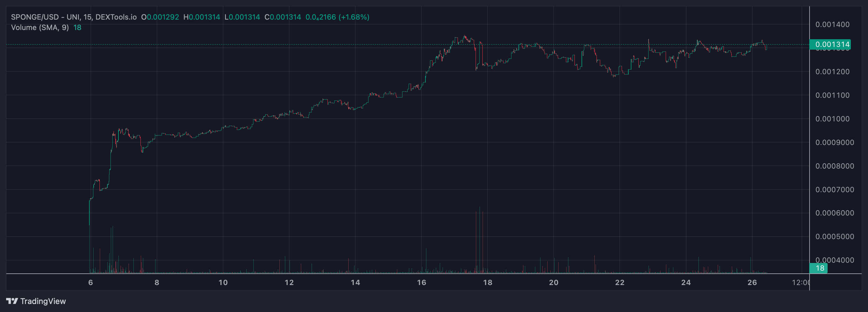The width and height of the screenshot is (868, 312).
Task: Select date 26 on the time axis
Action: (752, 283)
